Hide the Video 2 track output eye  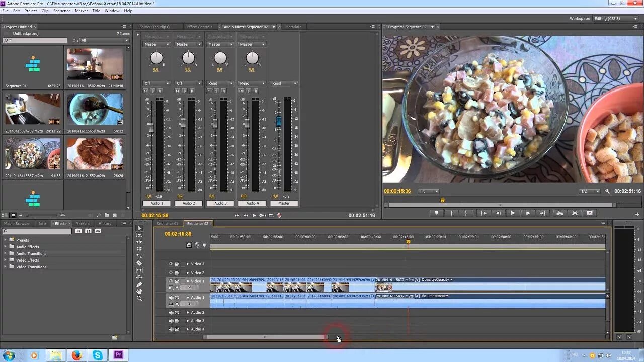click(x=171, y=273)
